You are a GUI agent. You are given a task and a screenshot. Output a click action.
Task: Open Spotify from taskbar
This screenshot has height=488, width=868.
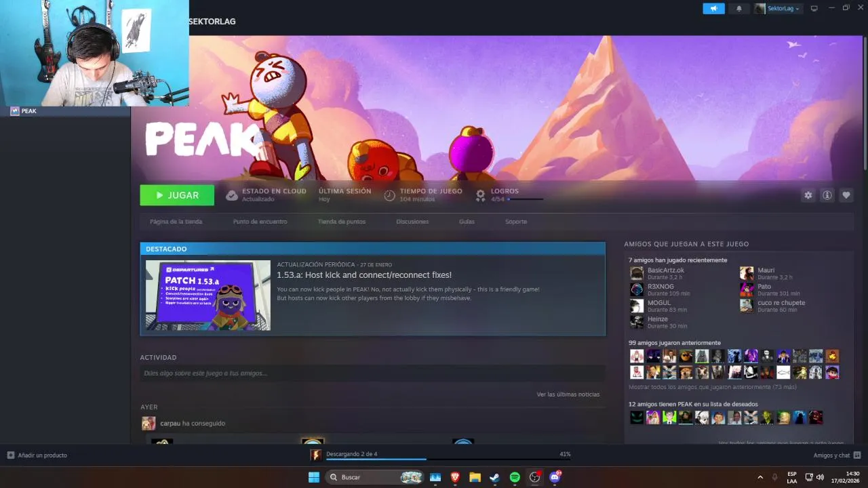tap(515, 477)
